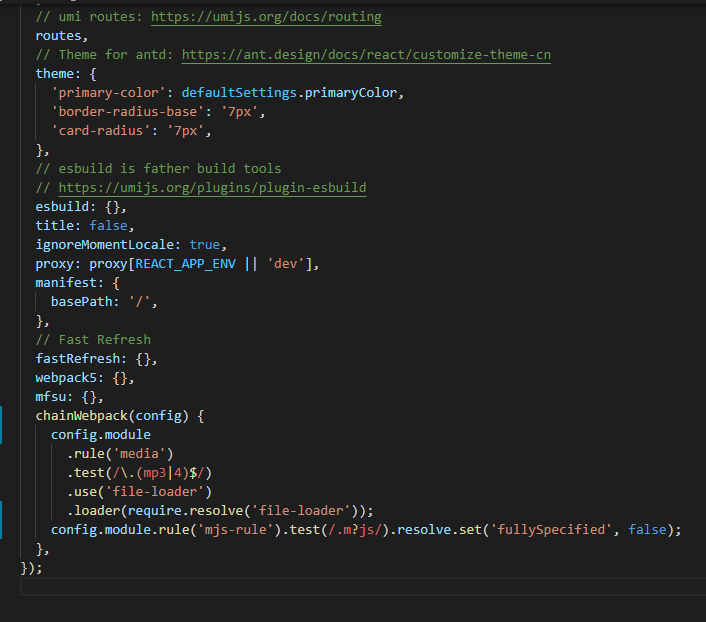706x622 pixels.
Task: Click the fastRefresh property key
Action: click(77, 359)
